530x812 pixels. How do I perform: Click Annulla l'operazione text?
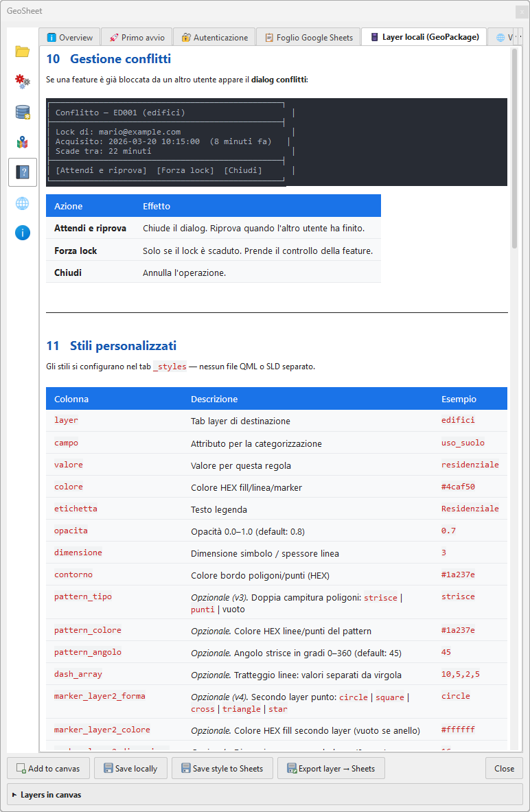(x=185, y=273)
